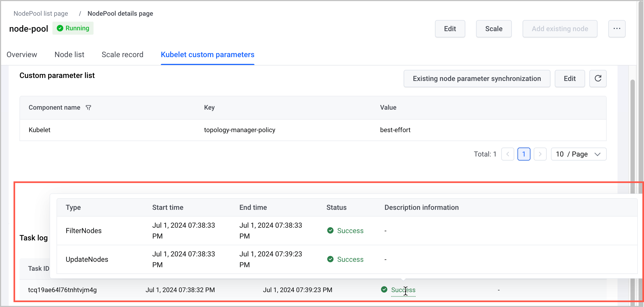Click the Scale button

494,29
